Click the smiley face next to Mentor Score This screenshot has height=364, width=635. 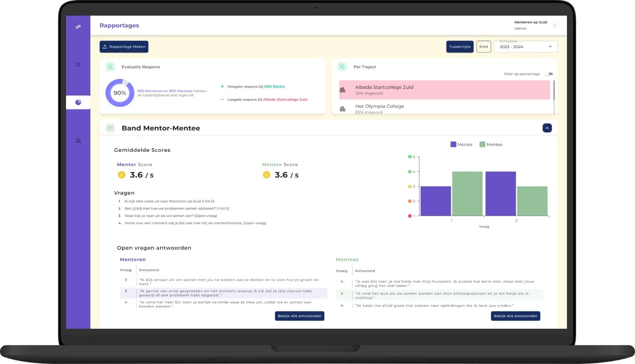point(121,175)
